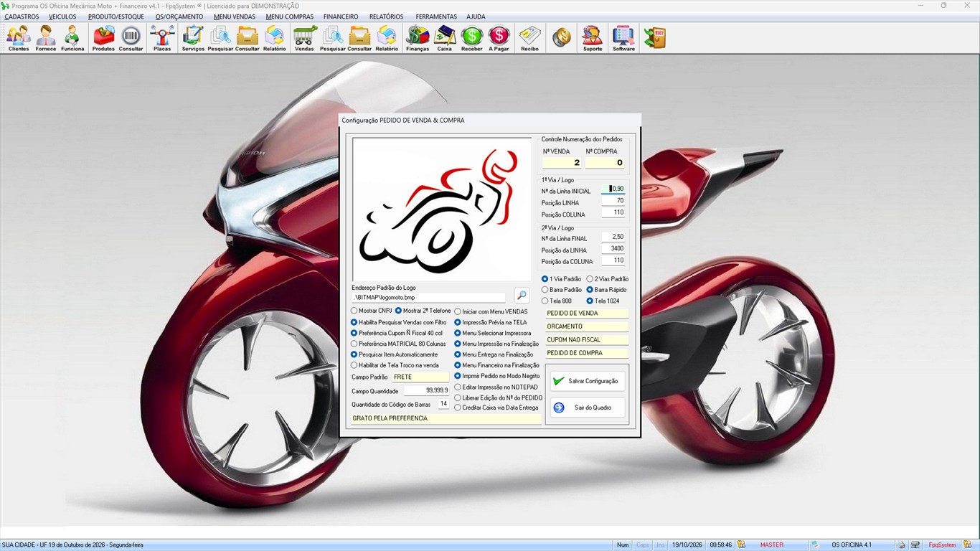The image size is (980, 551).
Task: Select the Mostrar CNPJ radio option
Action: (370, 311)
